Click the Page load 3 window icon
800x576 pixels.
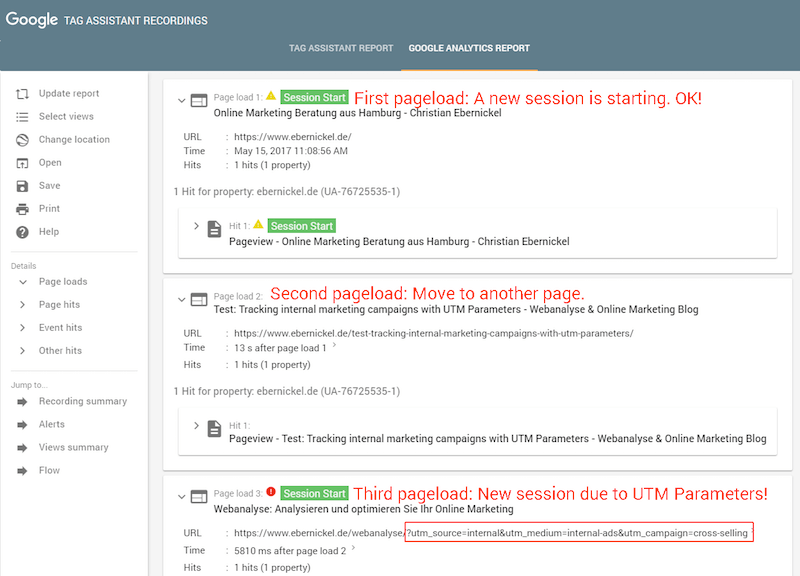point(199,496)
